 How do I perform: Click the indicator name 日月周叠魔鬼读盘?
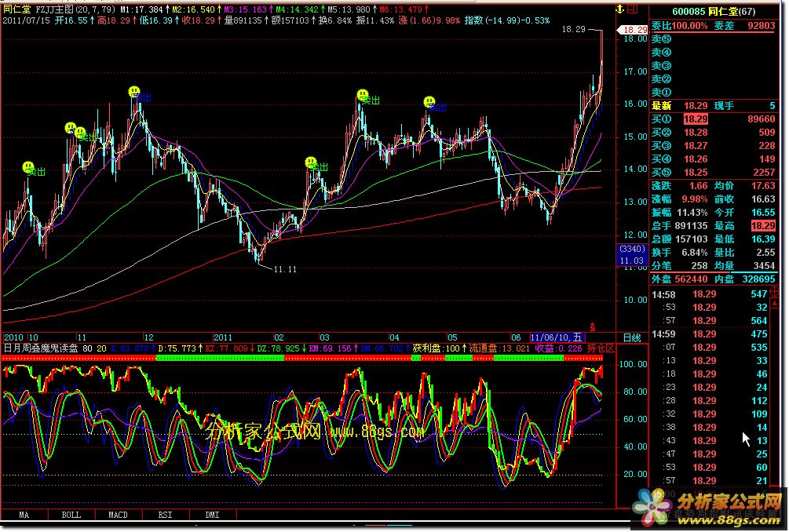tap(41, 348)
